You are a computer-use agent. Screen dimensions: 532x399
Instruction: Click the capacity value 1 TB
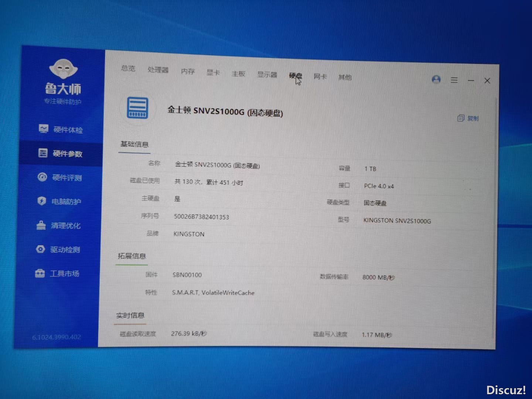370,169
